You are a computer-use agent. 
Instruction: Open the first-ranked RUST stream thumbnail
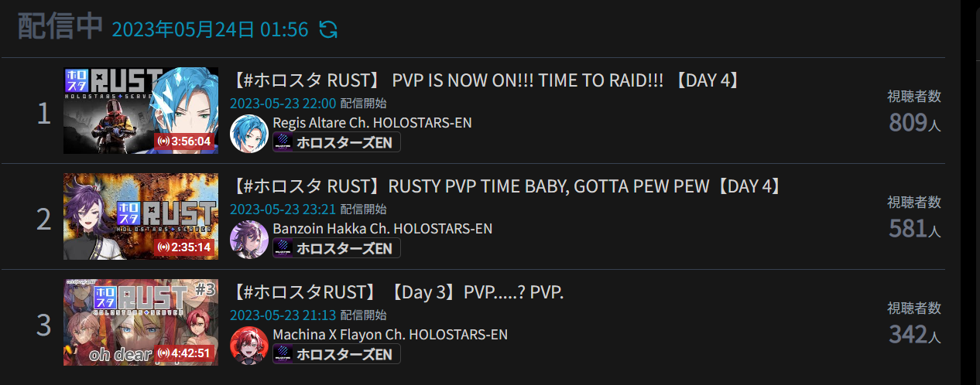[140, 110]
